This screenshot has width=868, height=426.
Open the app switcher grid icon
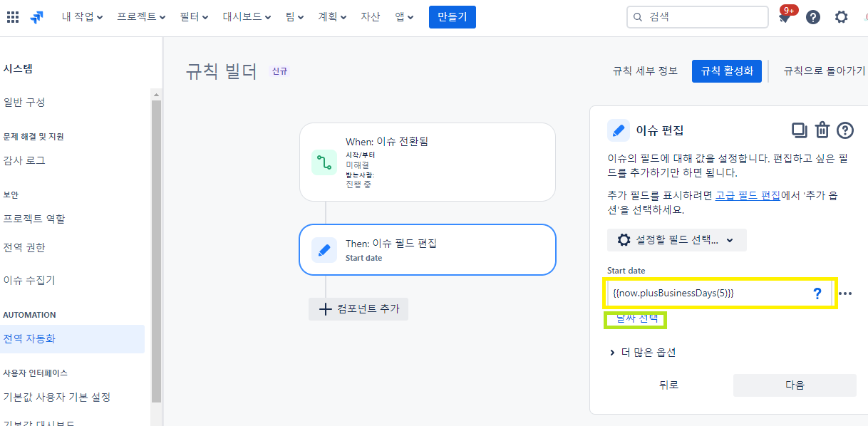click(13, 17)
